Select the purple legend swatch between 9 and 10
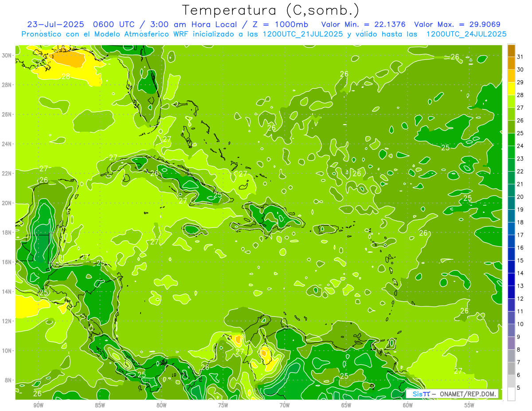The width and height of the screenshot is (532, 411). [x=511, y=330]
